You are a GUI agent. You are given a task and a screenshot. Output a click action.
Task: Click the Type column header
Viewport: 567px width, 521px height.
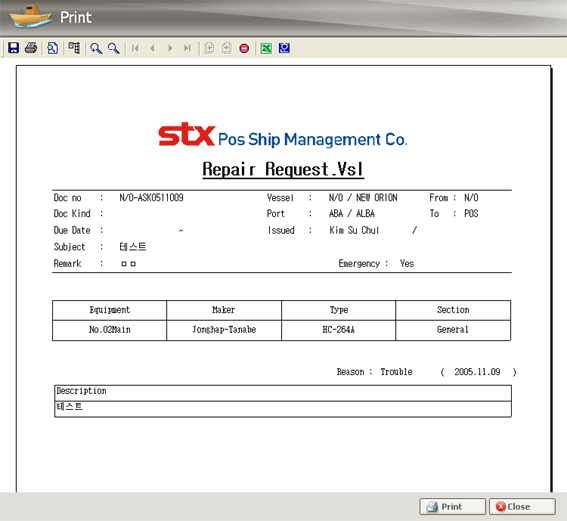[x=338, y=310]
